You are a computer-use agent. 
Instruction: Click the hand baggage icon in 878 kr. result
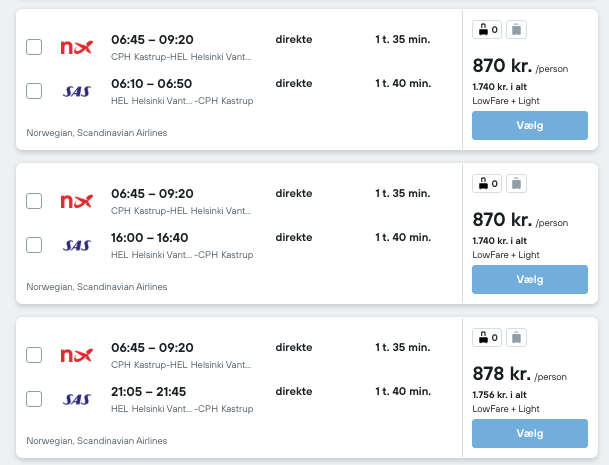pos(487,337)
